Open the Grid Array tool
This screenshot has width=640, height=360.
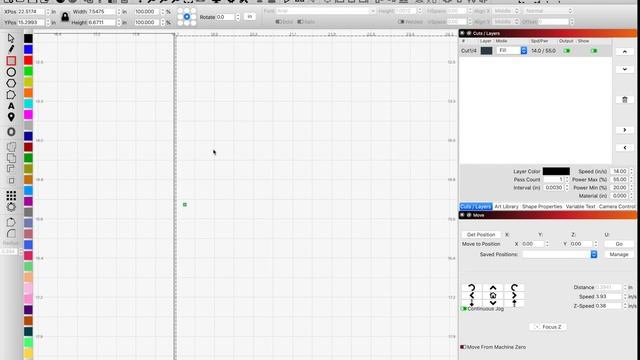point(11,196)
